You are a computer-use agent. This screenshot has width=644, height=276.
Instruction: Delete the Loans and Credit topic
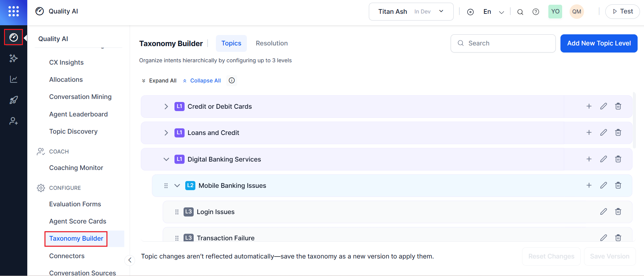[618, 133]
